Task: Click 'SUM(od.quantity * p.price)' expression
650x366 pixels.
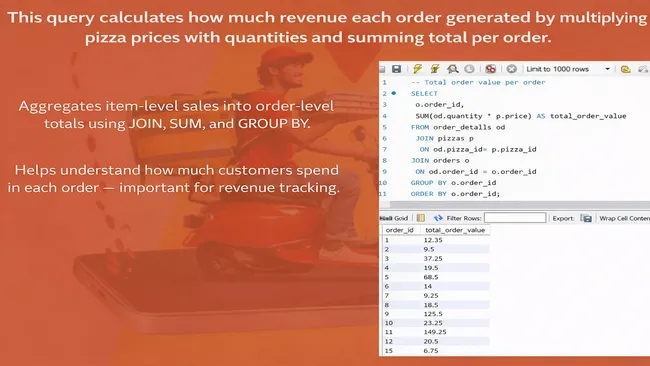Action: point(473,116)
